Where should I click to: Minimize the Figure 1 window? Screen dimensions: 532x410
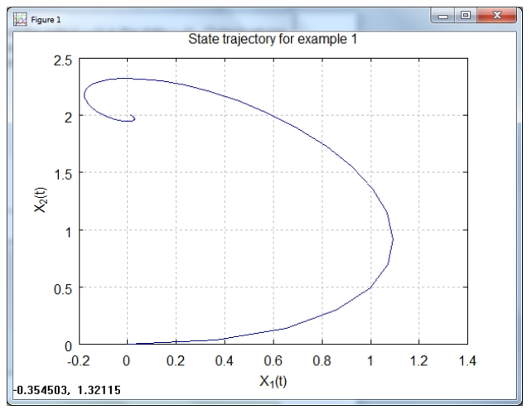point(443,16)
